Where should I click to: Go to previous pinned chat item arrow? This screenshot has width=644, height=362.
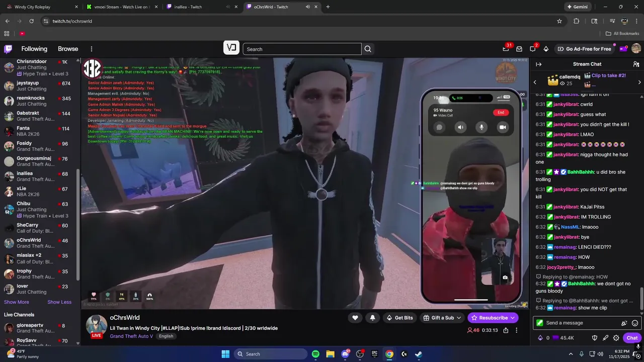click(535, 82)
